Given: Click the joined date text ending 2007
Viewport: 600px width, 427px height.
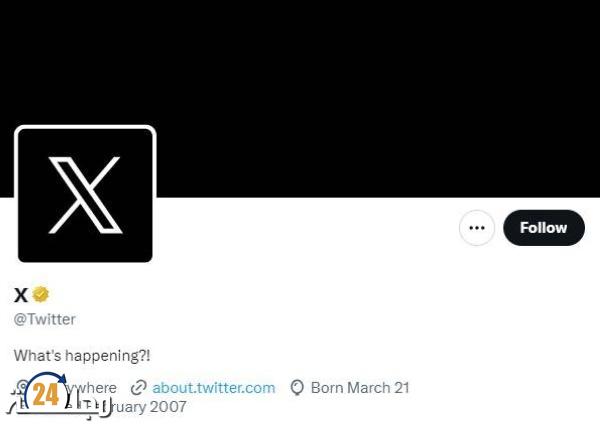Looking at the screenshot, I should pyautogui.click(x=145, y=407).
